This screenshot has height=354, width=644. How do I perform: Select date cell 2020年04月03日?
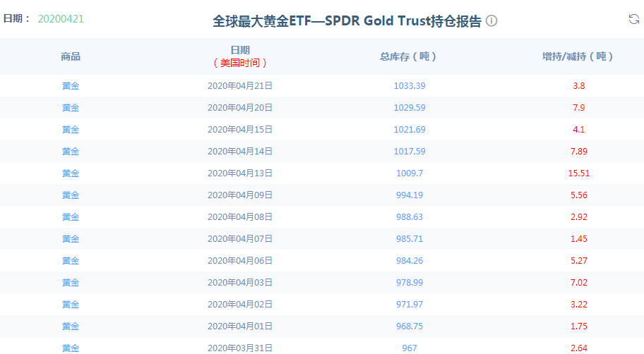click(240, 283)
